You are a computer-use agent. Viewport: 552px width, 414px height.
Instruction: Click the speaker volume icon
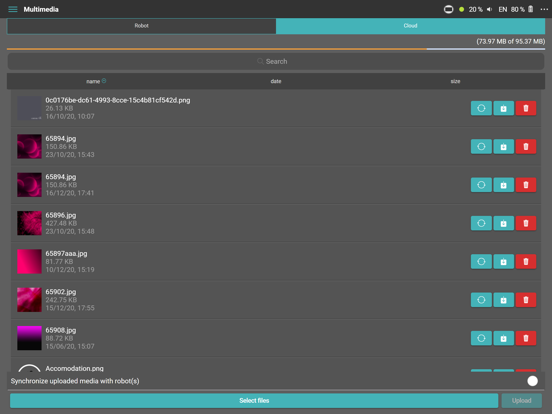489,10
